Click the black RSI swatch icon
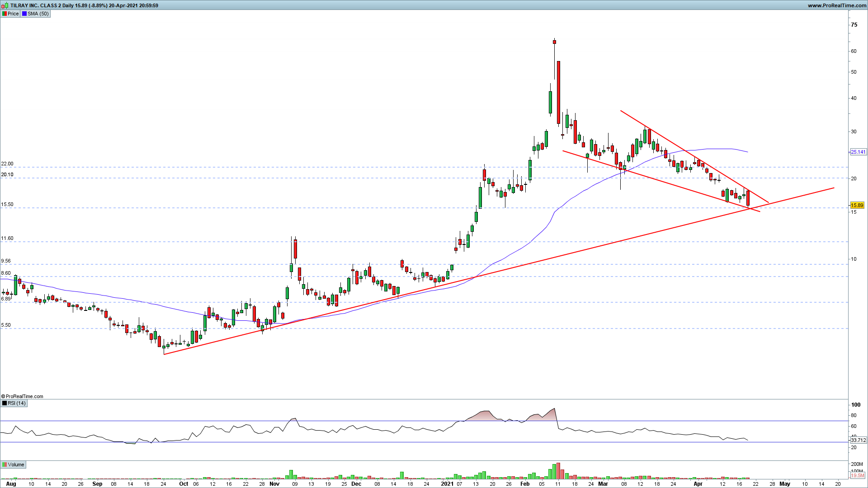The height and width of the screenshot is (488, 868). [4, 403]
